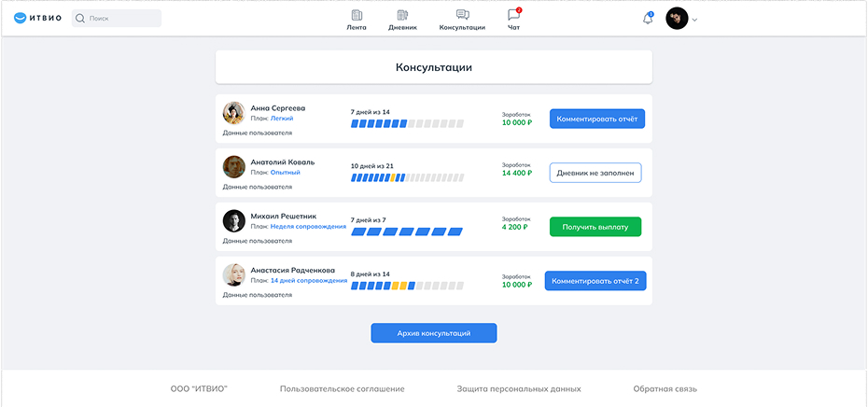Click Михаил Решетник's avatar
This screenshot has width=868, height=407.
click(x=233, y=221)
